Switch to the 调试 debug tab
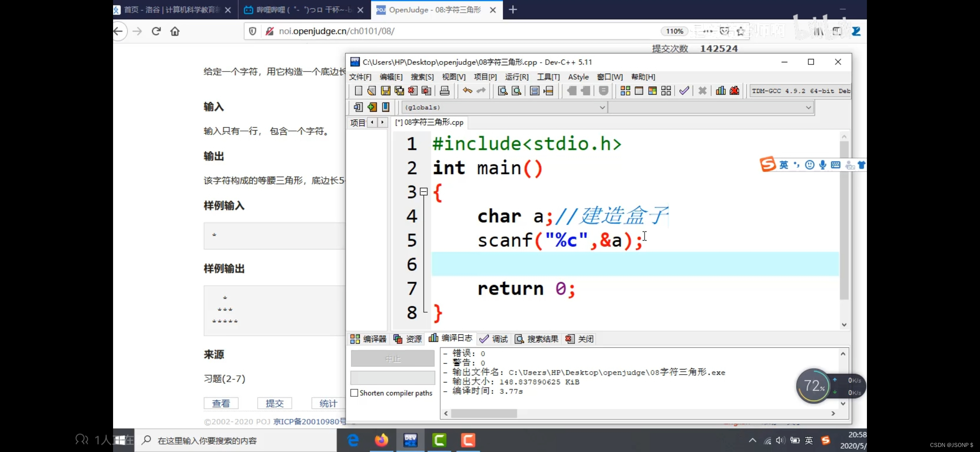Image resolution: width=980 pixels, height=452 pixels. pyautogui.click(x=494, y=339)
